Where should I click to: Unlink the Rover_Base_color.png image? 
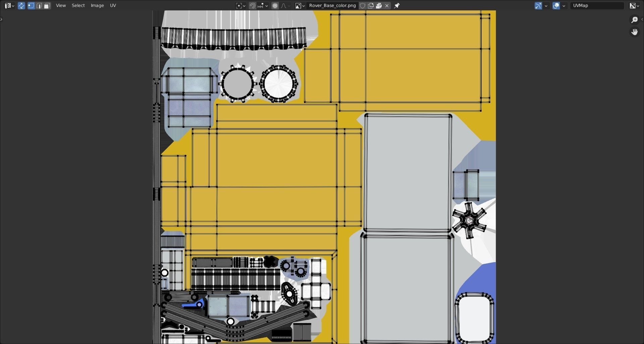pyautogui.click(x=387, y=5)
